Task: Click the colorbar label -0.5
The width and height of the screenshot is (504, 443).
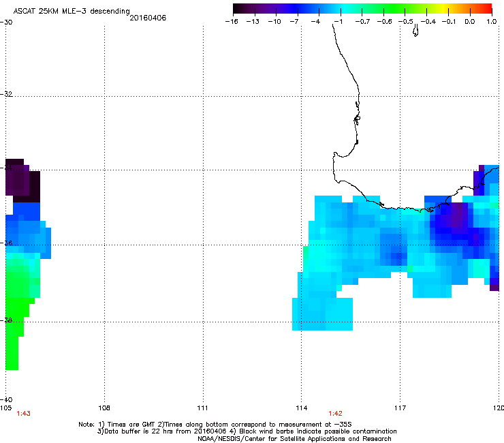Action: point(406,22)
